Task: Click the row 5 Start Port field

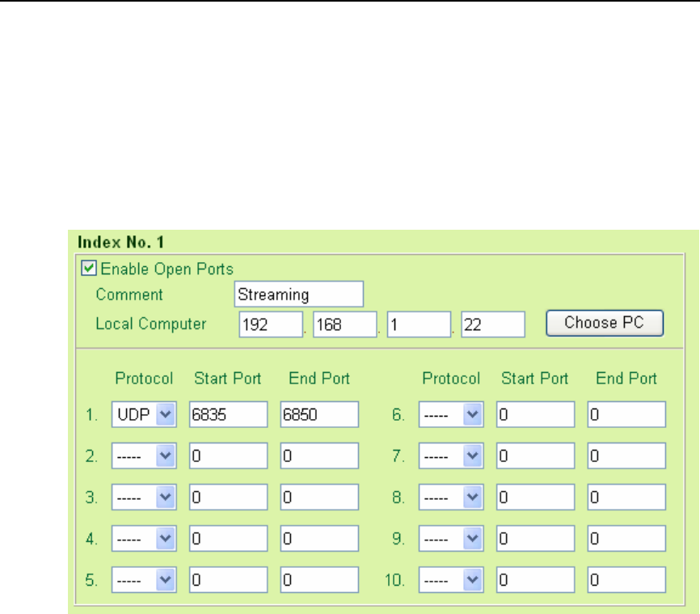Action: click(x=228, y=579)
